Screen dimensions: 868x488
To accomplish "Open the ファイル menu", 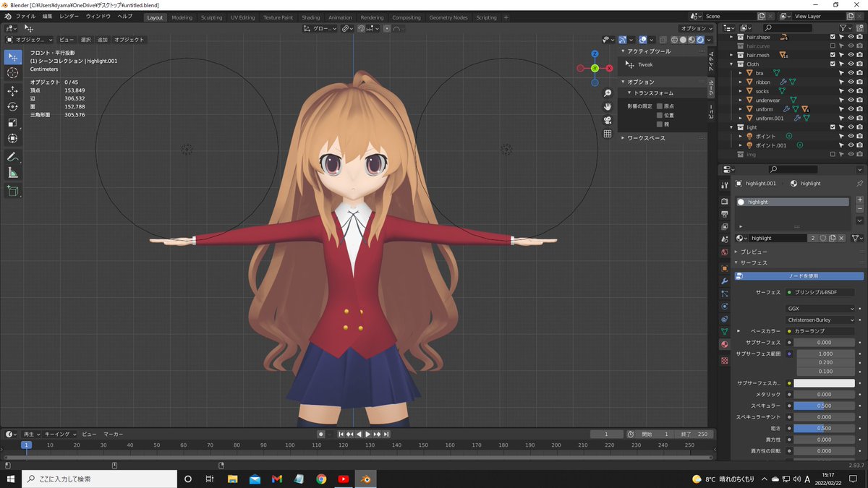I will 25,17.
